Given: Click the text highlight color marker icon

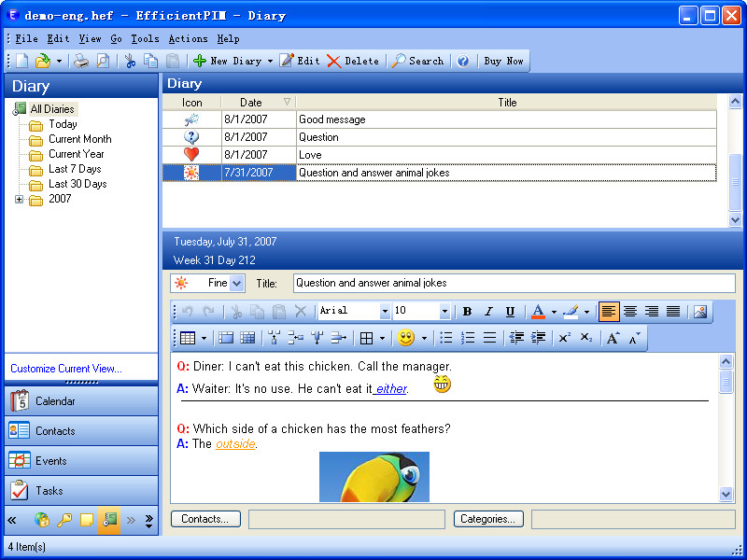Looking at the screenshot, I should coord(571,312).
